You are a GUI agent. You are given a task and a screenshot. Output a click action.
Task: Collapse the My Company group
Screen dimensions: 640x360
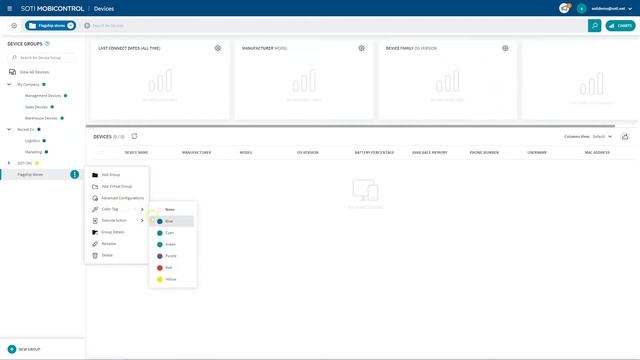[x=9, y=84]
